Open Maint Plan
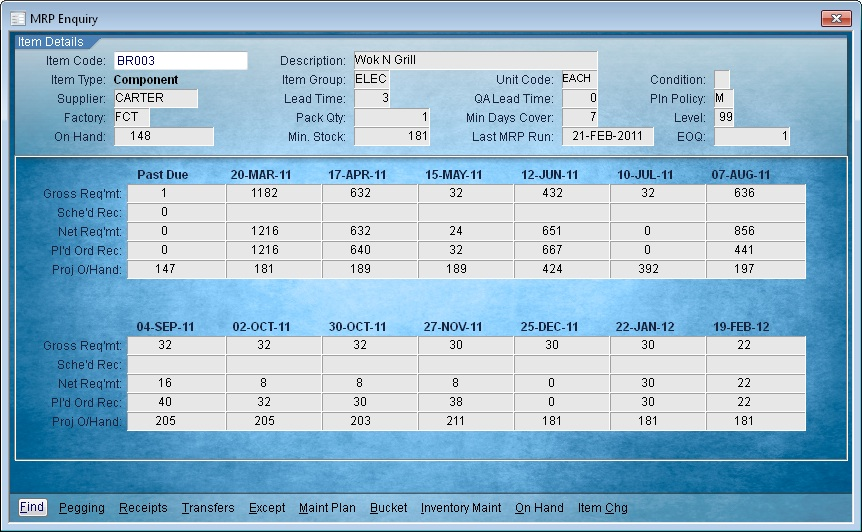 coord(327,508)
